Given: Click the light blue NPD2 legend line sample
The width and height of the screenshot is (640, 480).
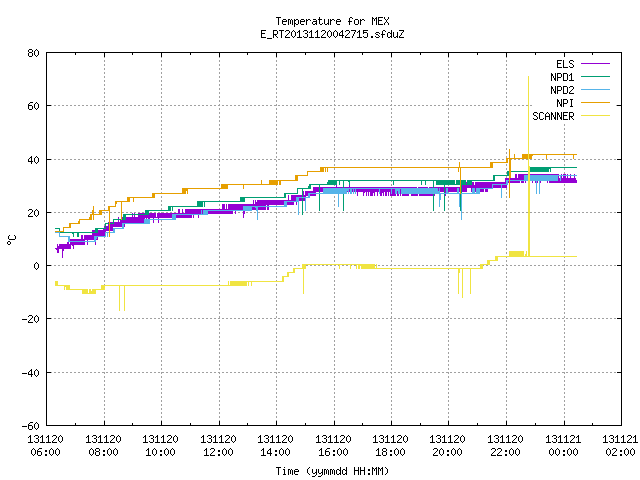Looking at the screenshot, I should 595,90.
